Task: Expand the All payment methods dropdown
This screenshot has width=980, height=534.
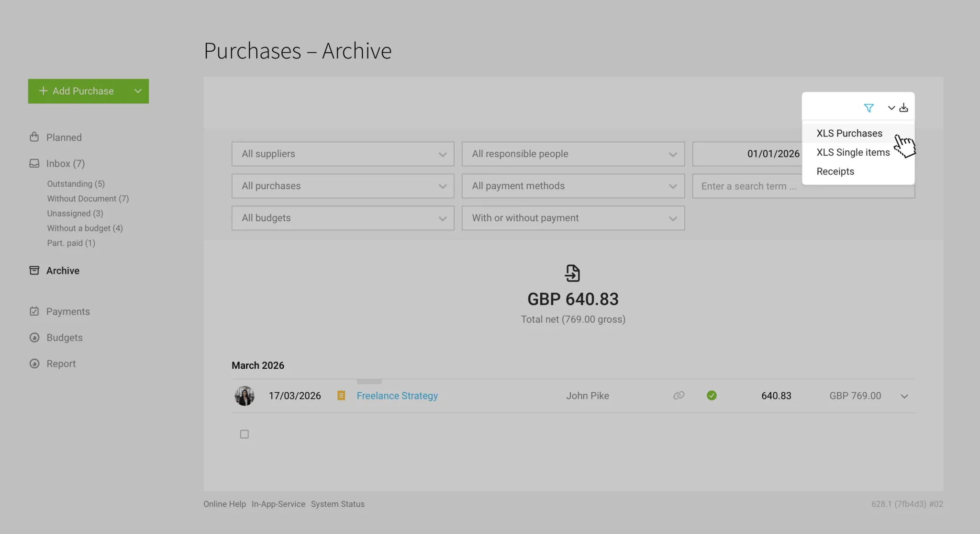Action: [573, 186]
